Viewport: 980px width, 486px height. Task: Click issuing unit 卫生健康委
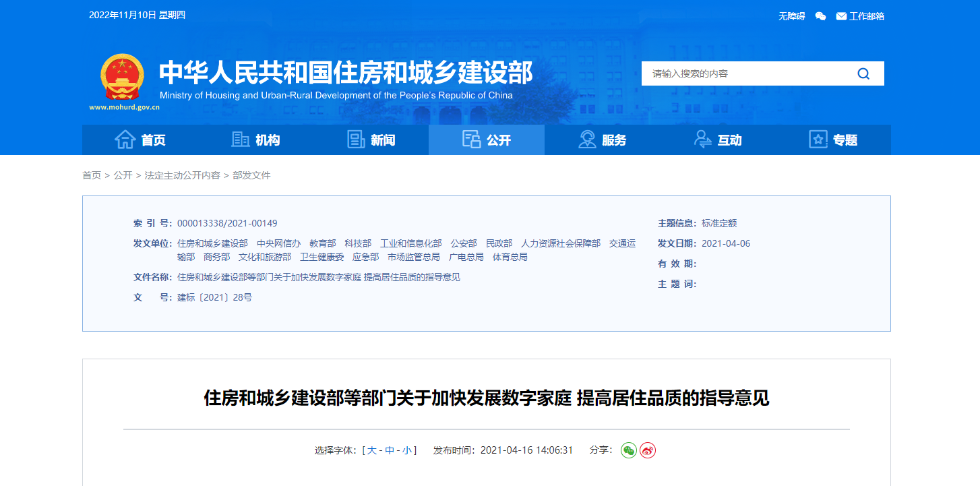(x=322, y=257)
